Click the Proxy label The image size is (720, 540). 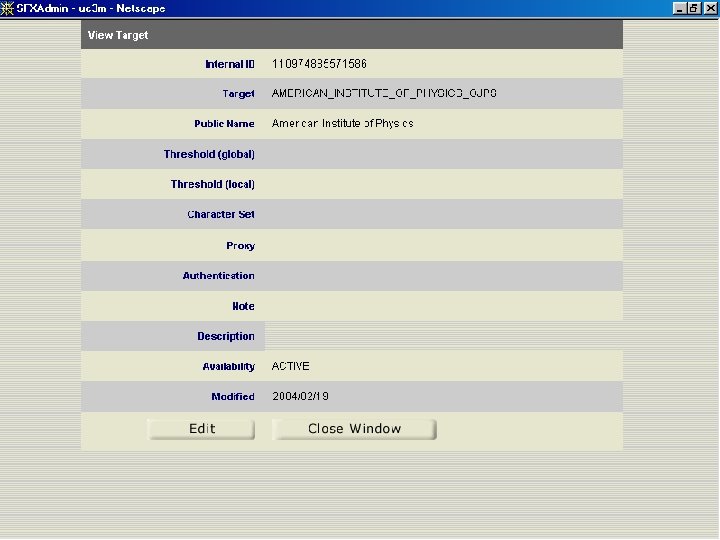coord(241,246)
